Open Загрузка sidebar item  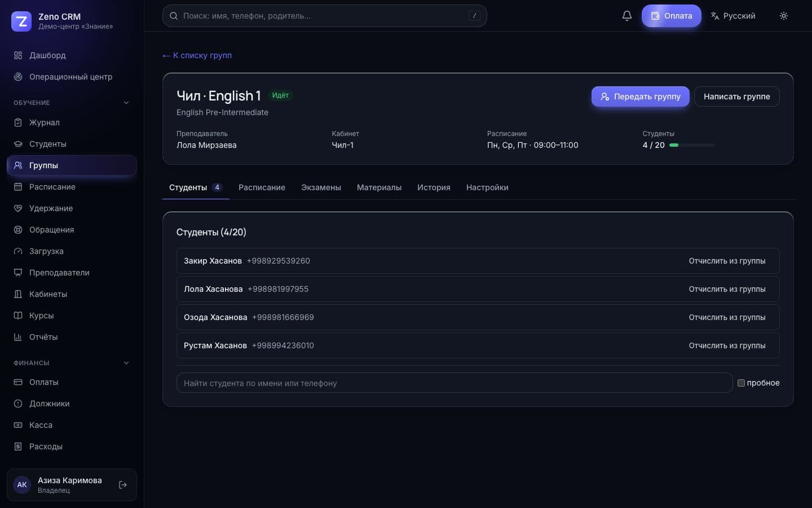(72, 251)
